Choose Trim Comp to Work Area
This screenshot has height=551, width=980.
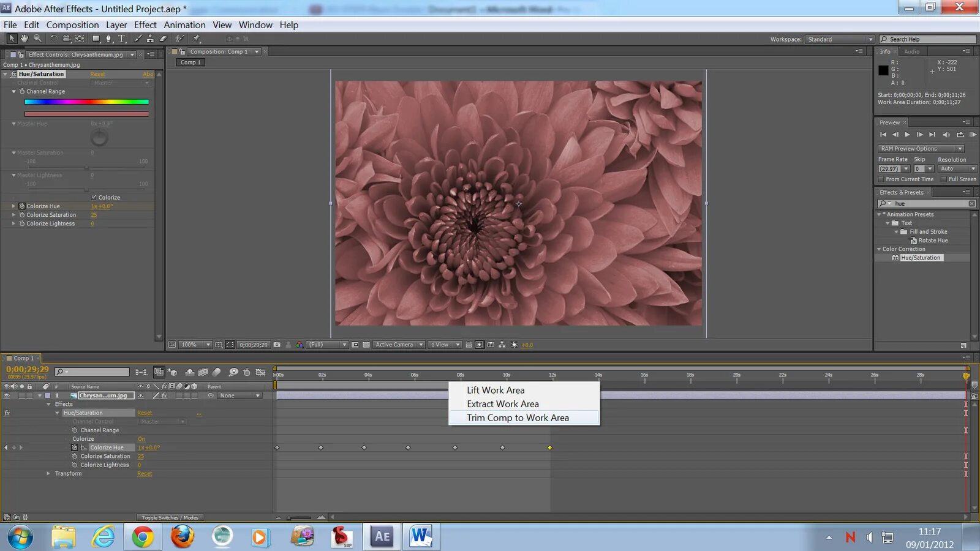coord(518,418)
